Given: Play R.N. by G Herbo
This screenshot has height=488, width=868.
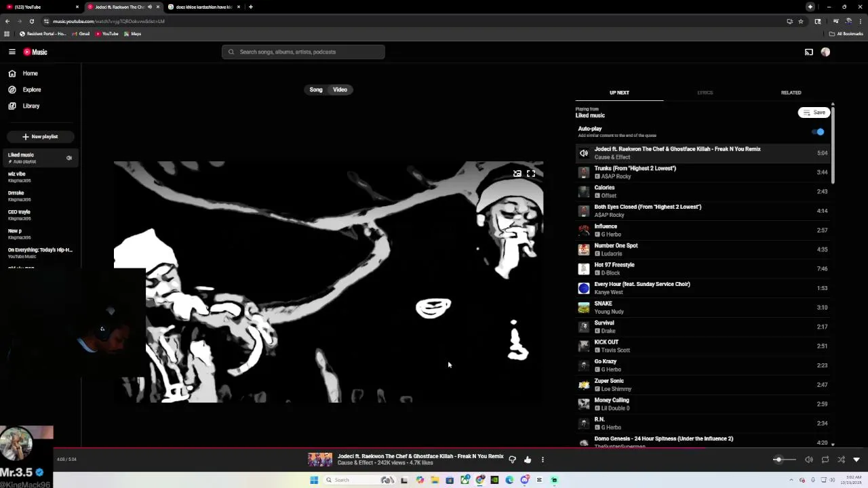Looking at the screenshot, I should click(x=703, y=423).
